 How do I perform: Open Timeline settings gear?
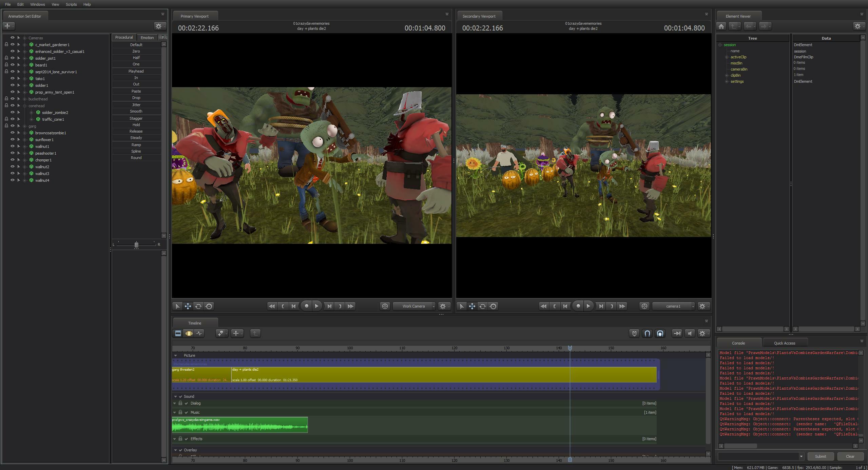[x=703, y=333]
